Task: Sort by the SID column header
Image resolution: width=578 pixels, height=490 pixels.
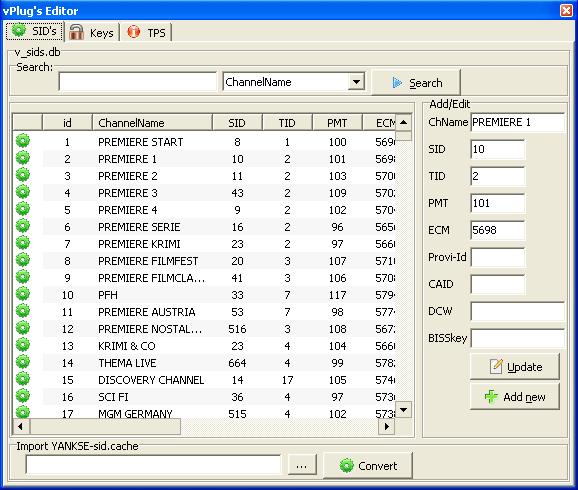Action: click(237, 122)
